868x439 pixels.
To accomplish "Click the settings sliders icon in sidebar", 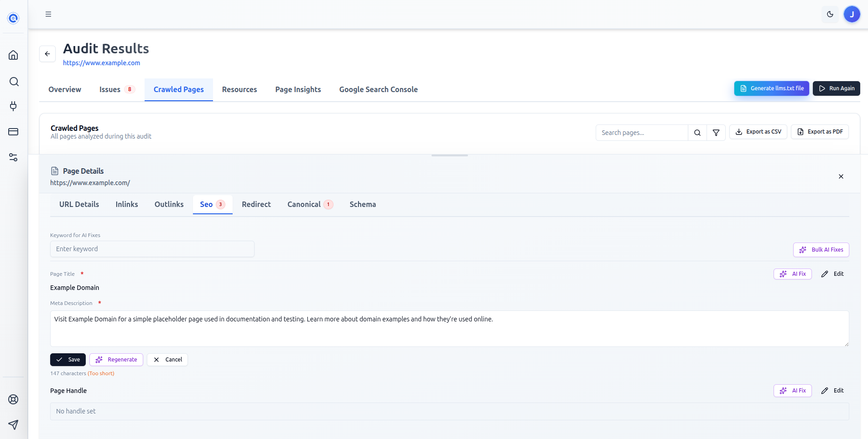I will [13, 157].
